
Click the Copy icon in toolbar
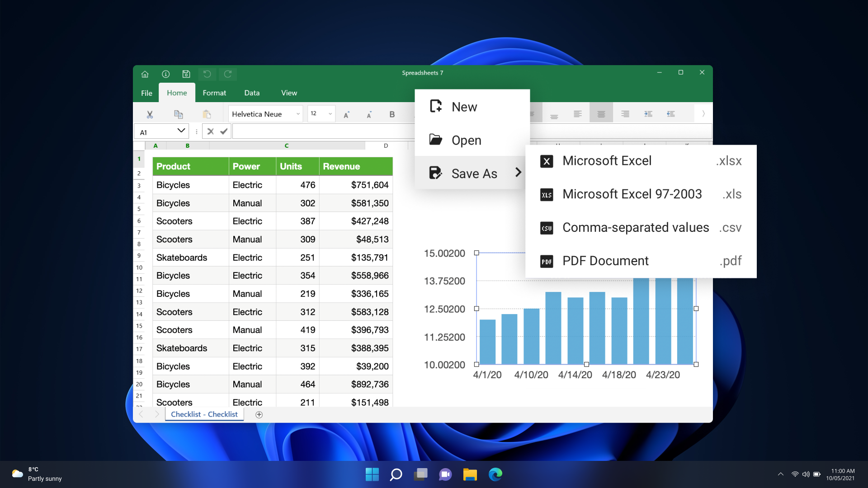coord(179,114)
